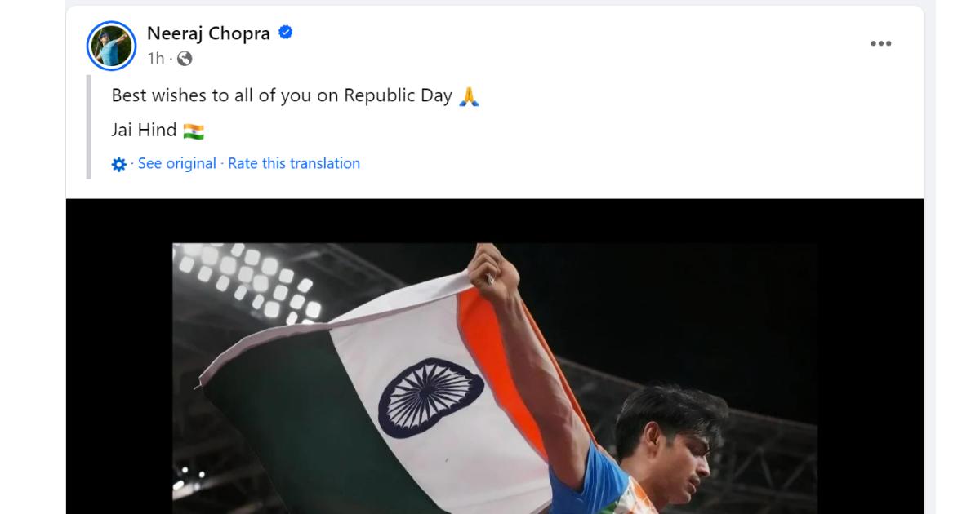Open the post's 1h timestamp

[155, 59]
